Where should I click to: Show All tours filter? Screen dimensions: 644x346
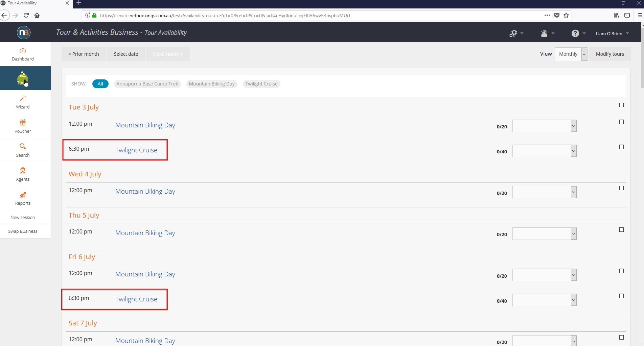pos(100,84)
